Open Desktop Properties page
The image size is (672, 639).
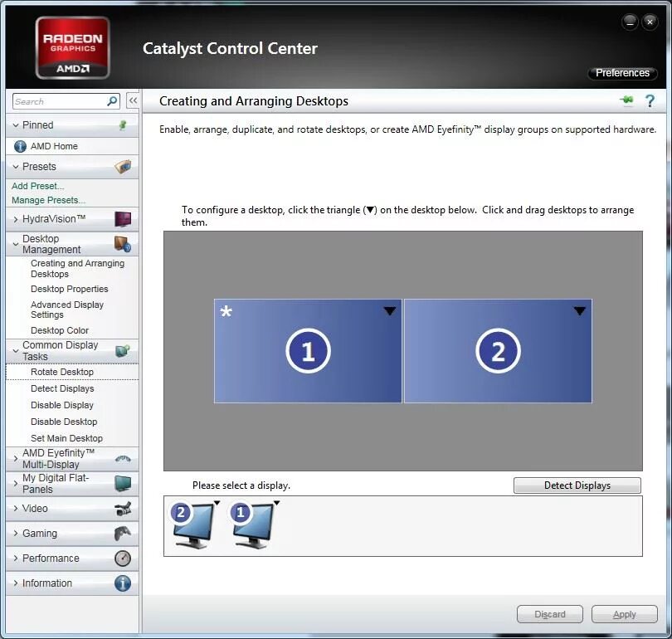[70, 290]
